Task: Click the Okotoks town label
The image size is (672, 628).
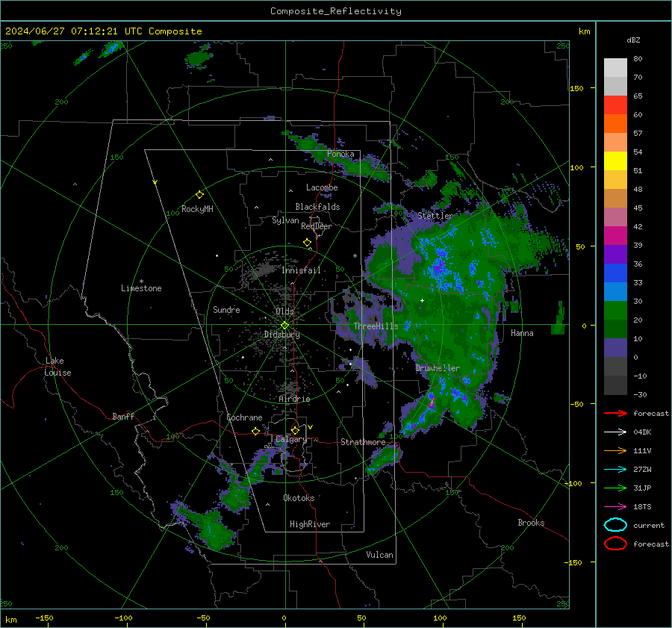Action: click(299, 498)
